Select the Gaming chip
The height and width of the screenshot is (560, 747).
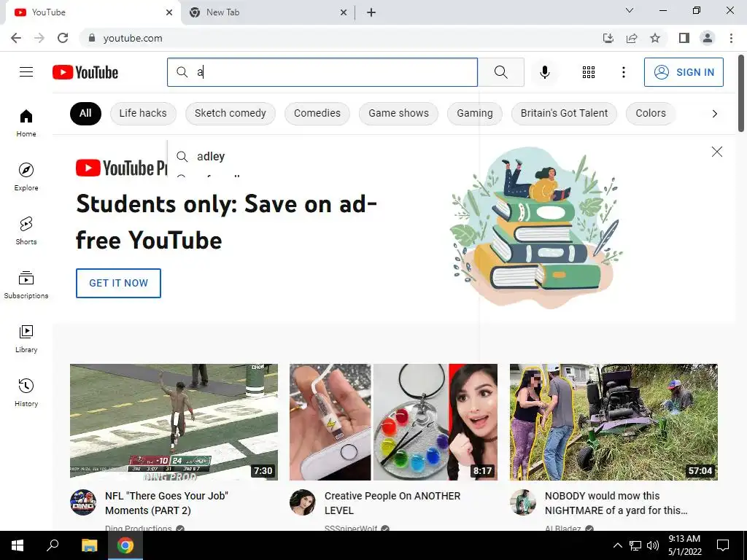pyautogui.click(x=474, y=113)
